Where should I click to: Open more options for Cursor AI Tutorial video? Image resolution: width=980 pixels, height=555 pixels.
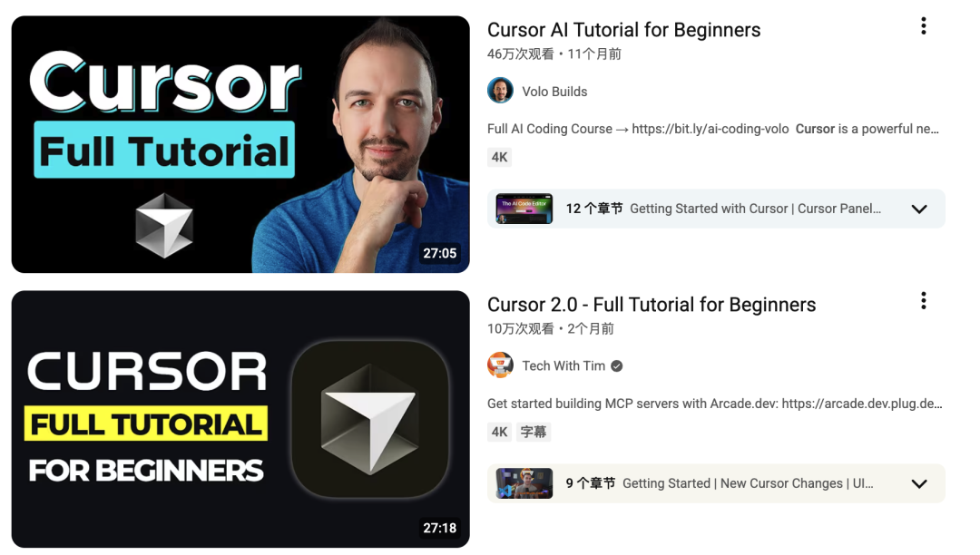tap(923, 26)
